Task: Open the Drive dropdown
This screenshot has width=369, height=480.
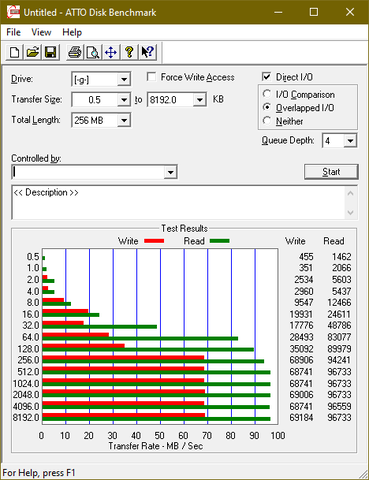Action: click(124, 79)
